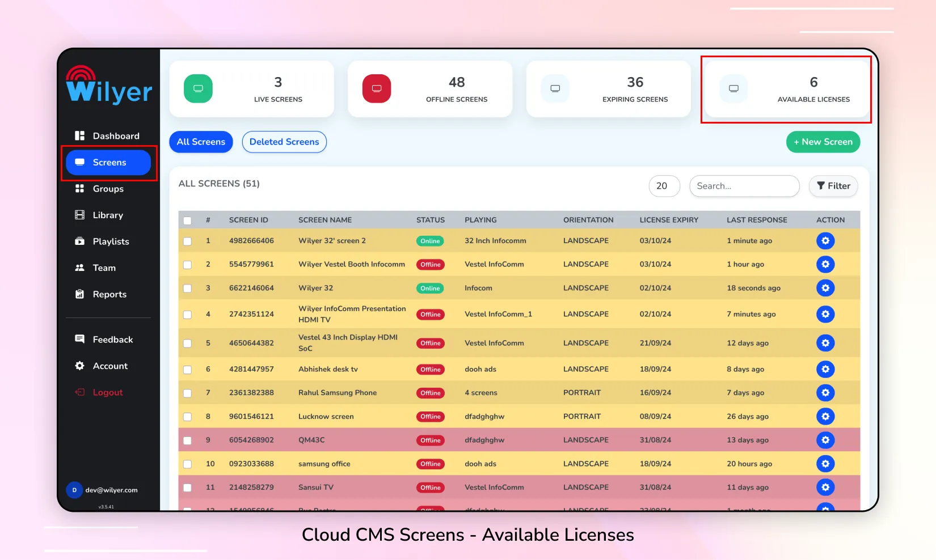Click the Vestel InfoComm_1 playing cell

[498, 314]
